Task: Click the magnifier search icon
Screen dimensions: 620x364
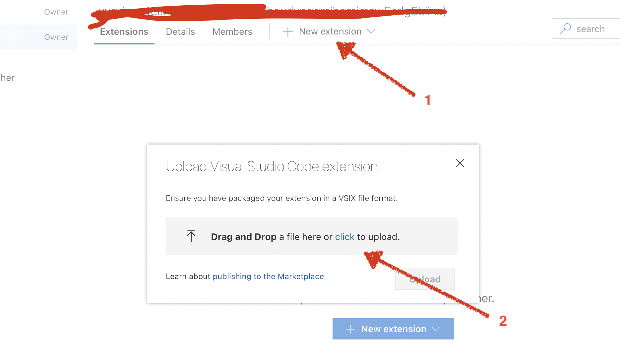Action: point(566,29)
